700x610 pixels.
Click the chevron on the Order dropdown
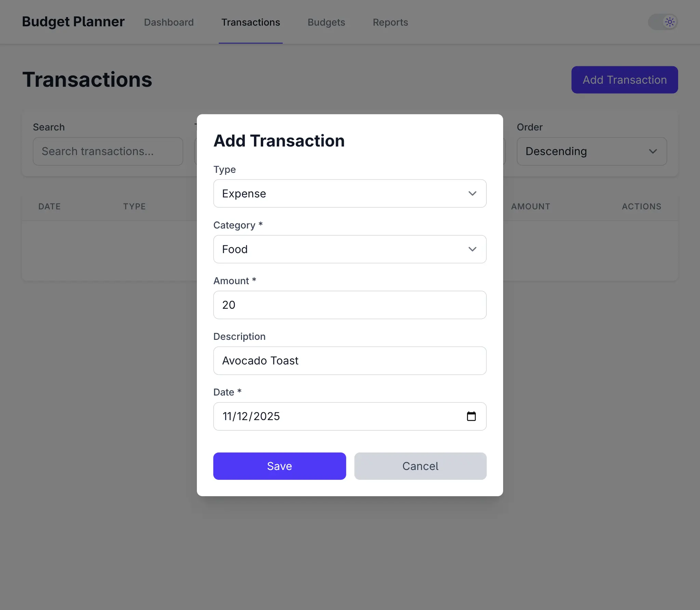[653, 151]
